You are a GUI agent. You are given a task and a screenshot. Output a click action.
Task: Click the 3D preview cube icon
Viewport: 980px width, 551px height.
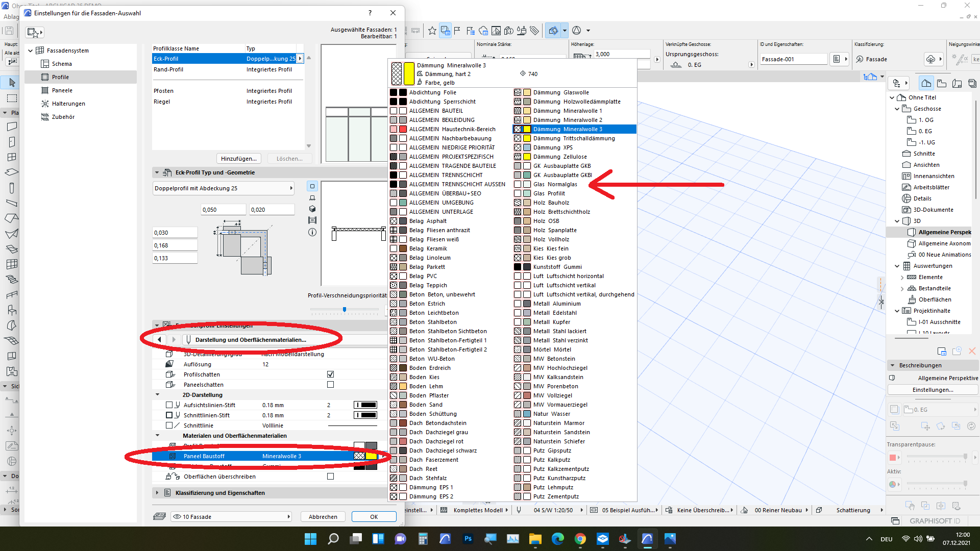pos(312,209)
